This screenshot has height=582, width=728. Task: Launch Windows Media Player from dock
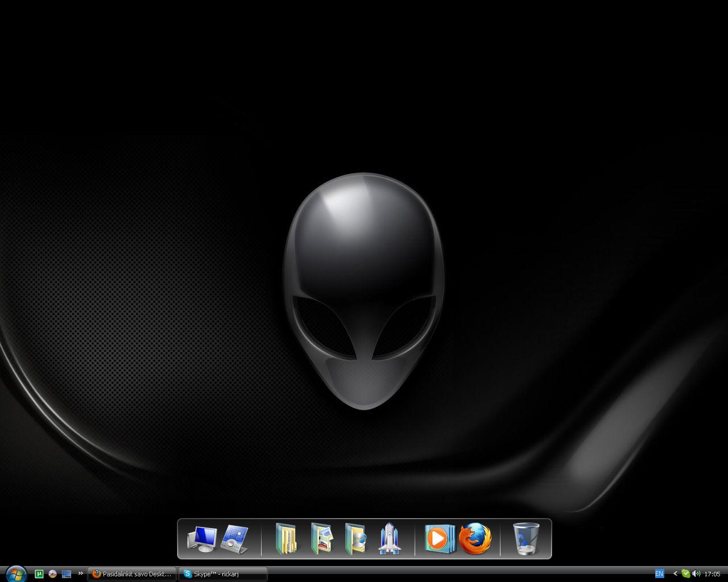[x=440, y=539]
